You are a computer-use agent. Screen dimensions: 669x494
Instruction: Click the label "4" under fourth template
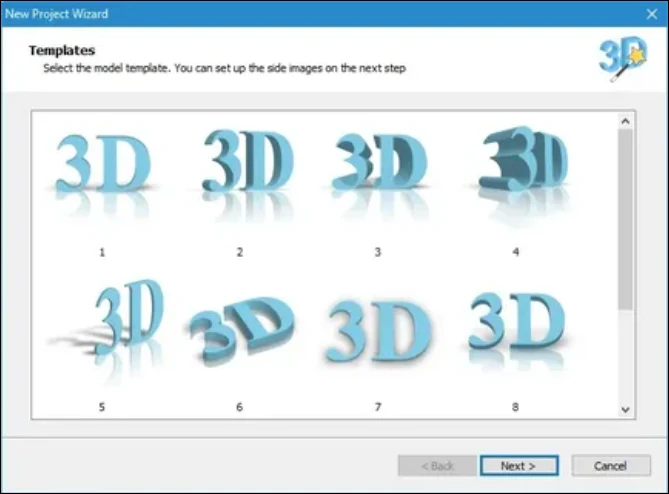click(x=515, y=252)
